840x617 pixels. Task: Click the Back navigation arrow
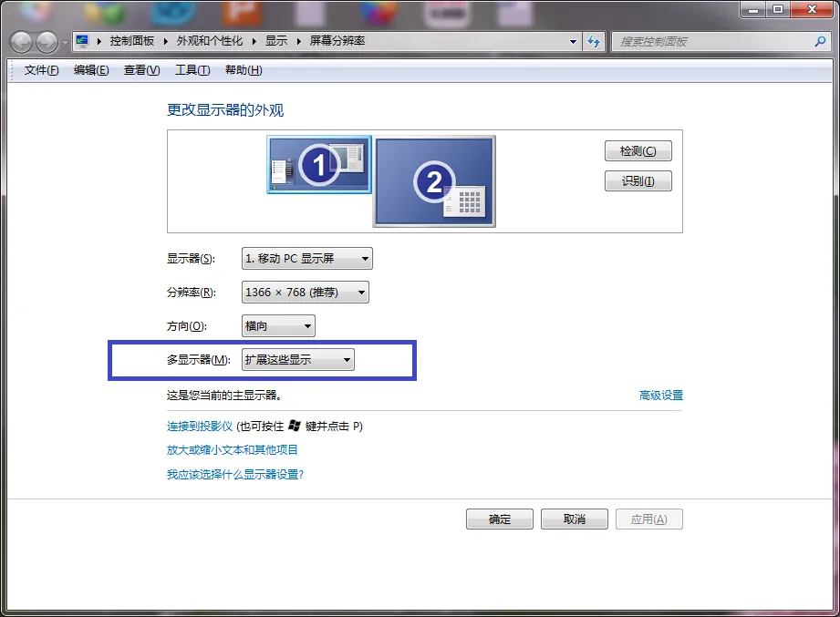pyautogui.click(x=22, y=42)
